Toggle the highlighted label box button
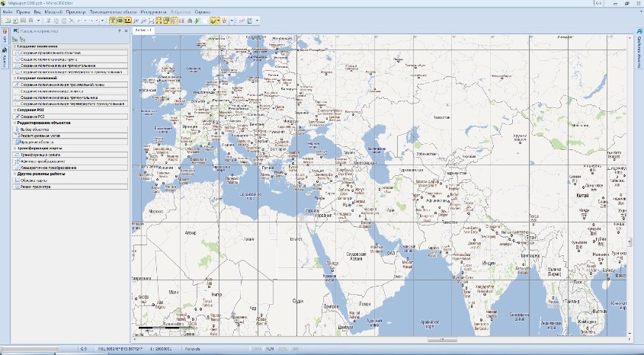The height and width of the screenshot is (355, 644). 127,21
